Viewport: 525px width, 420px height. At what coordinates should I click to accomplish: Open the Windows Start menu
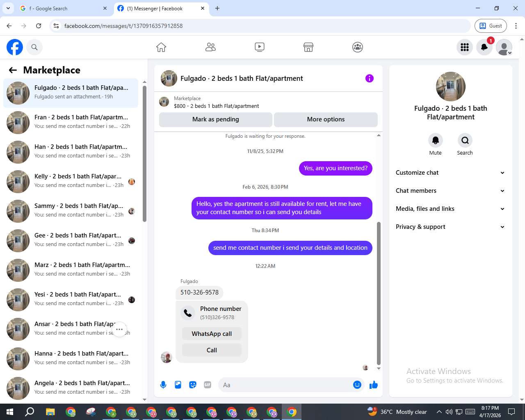pyautogui.click(x=10, y=412)
